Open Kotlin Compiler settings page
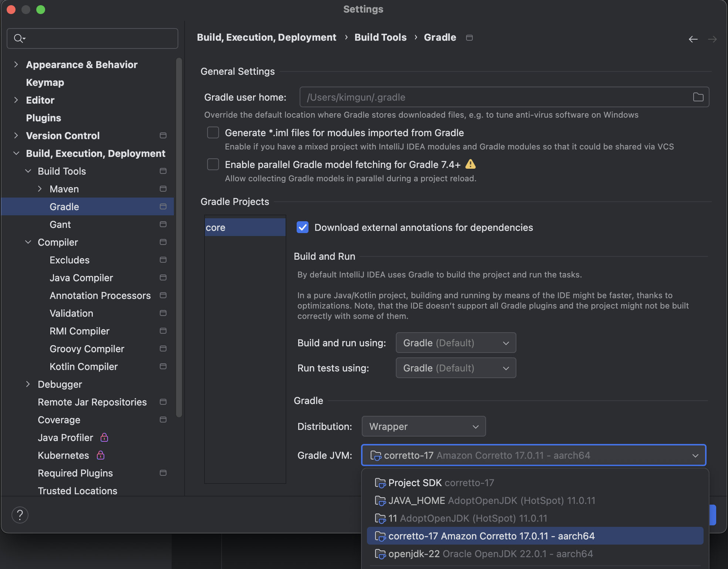The width and height of the screenshot is (728, 569). tap(84, 366)
